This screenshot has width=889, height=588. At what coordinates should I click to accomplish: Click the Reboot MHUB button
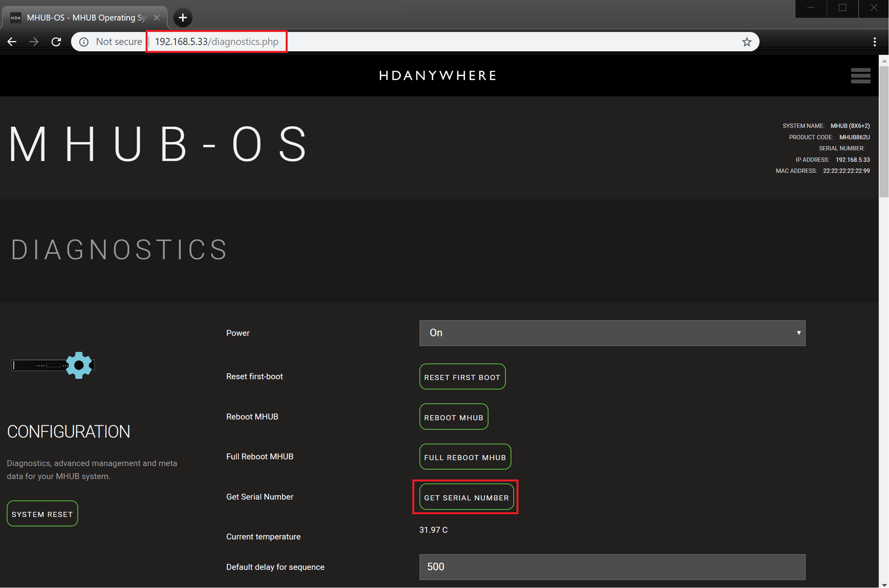pos(454,417)
